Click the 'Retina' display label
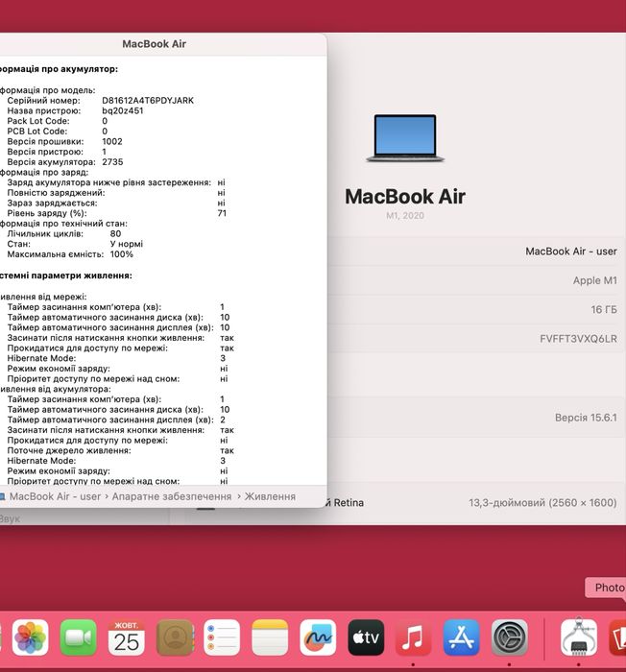Screen dimensions: 626x672 point(349,502)
